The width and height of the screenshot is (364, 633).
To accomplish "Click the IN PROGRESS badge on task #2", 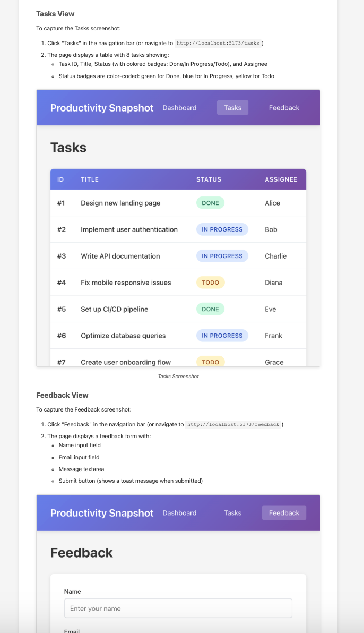I will pyautogui.click(x=222, y=229).
